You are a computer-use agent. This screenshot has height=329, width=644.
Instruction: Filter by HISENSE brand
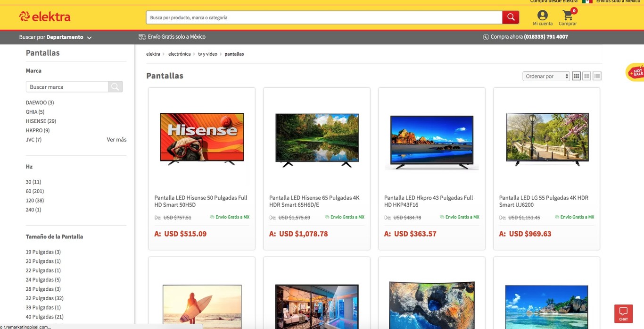click(41, 121)
